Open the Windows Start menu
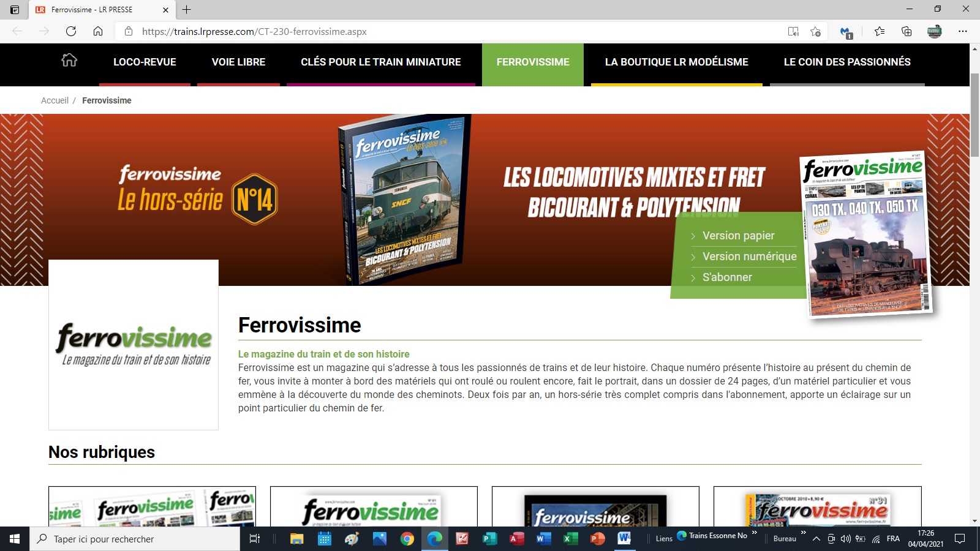The height and width of the screenshot is (551, 980). [x=15, y=539]
